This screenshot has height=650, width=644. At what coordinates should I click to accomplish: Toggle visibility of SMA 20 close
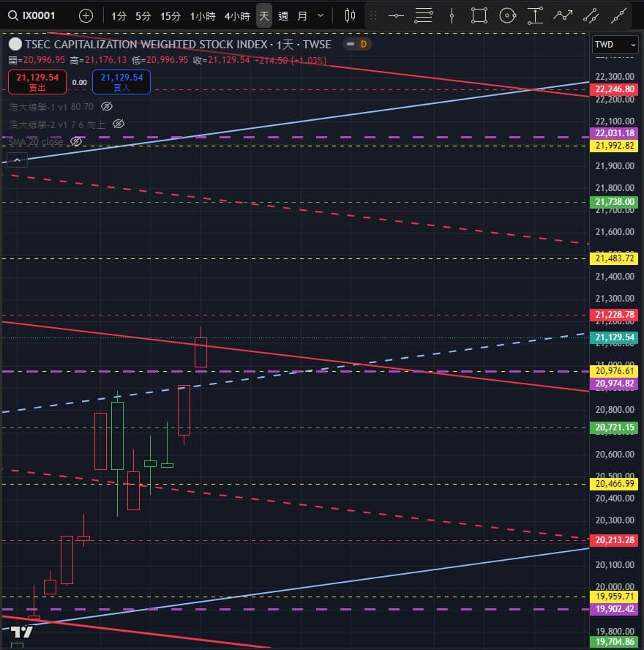76,141
